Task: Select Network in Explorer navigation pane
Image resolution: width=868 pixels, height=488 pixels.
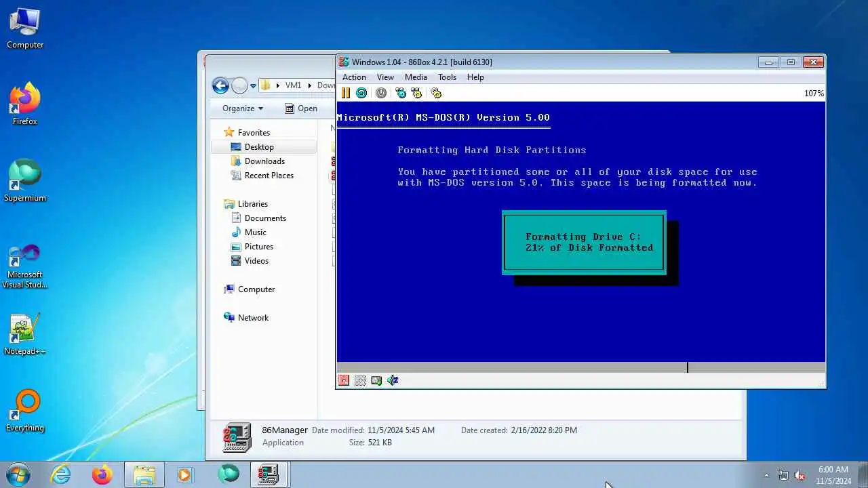Action: [x=253, y=318]
